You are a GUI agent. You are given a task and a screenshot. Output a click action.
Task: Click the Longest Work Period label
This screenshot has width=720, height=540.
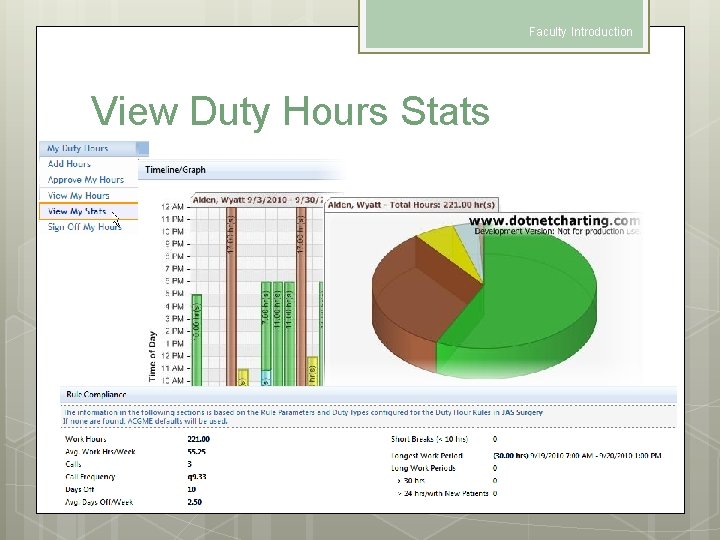tap(427, 456)
